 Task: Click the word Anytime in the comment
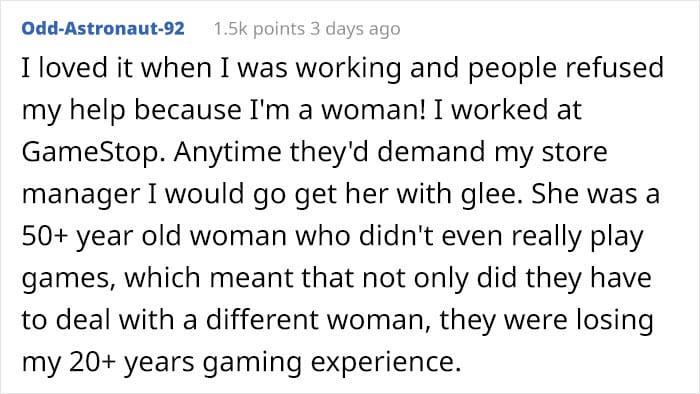[x=228, y=152]
